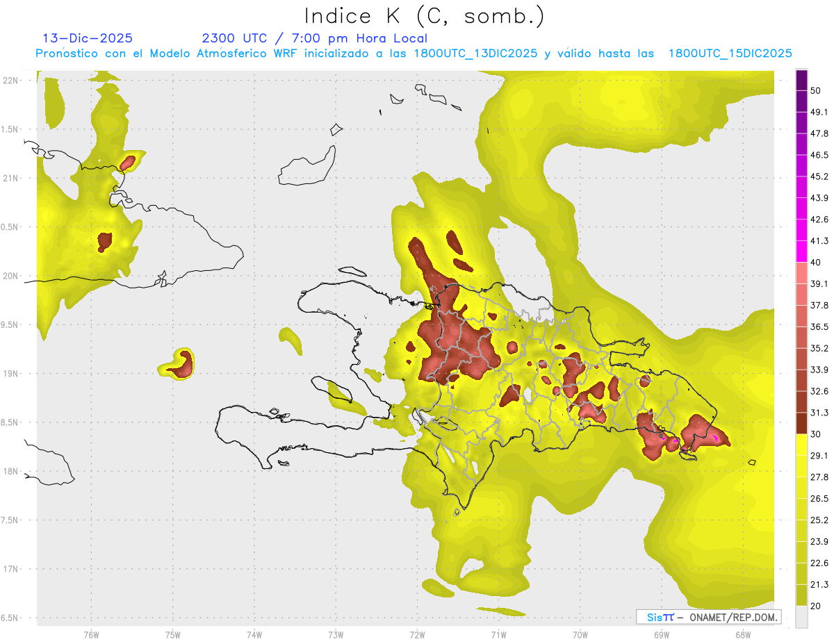Click legend value '39.1'
834x644 pixels.
pyautogui.click(x=819, y=283)
